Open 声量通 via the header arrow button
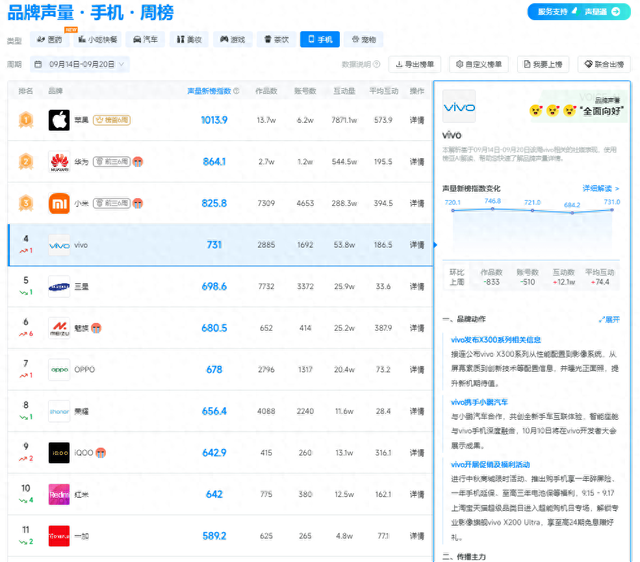 click(x=616, y=12)
